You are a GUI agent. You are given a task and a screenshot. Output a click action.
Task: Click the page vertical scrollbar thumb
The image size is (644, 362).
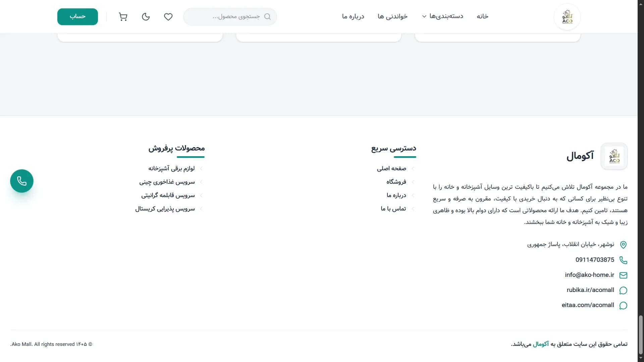click(x=641, y=335)
